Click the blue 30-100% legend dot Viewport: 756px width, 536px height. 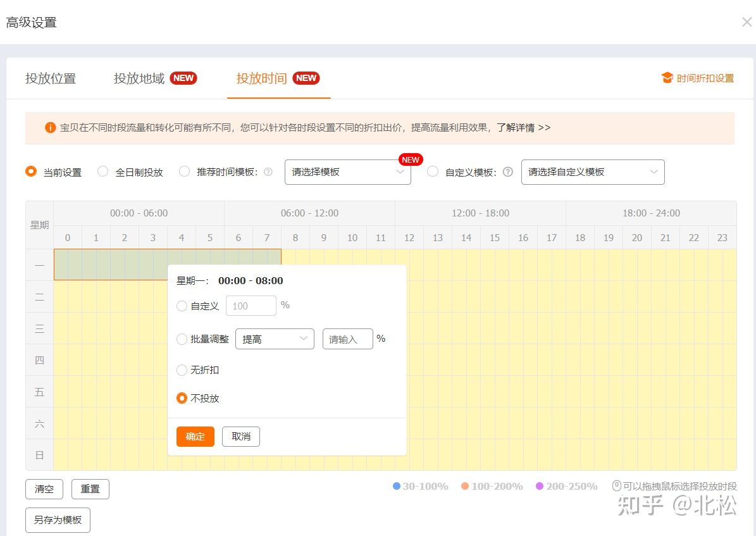tap(397, 486)
